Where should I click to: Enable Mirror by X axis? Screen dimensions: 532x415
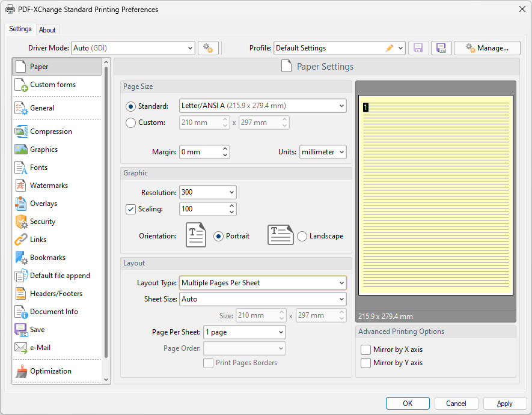pos(365,350)
